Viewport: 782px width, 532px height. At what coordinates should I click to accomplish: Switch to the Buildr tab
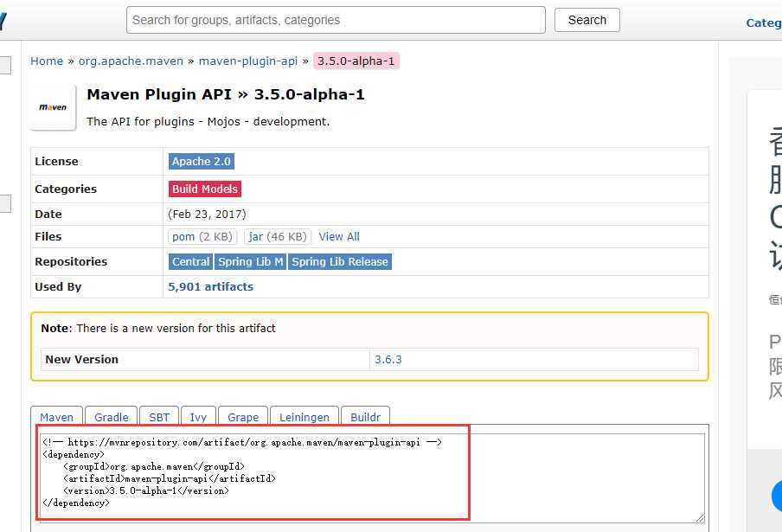click(x=365, y=417)
